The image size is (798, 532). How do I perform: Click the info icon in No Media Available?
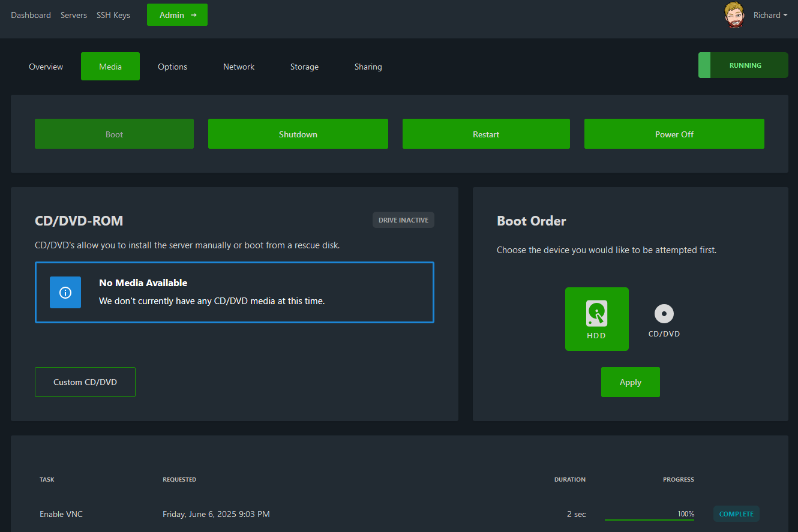pyautogui.click(x=65, y=293)
